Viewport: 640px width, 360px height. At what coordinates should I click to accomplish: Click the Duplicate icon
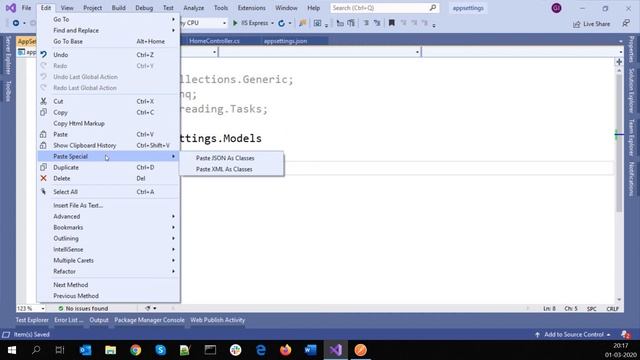(44, 167)
